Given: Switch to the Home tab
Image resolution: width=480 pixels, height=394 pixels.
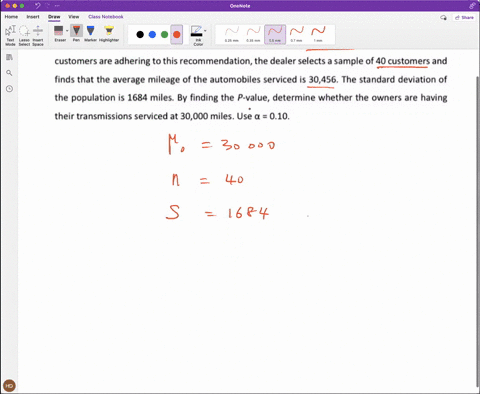Looking at the screenshot, I should pyautogui.click(x=11, y=17).
